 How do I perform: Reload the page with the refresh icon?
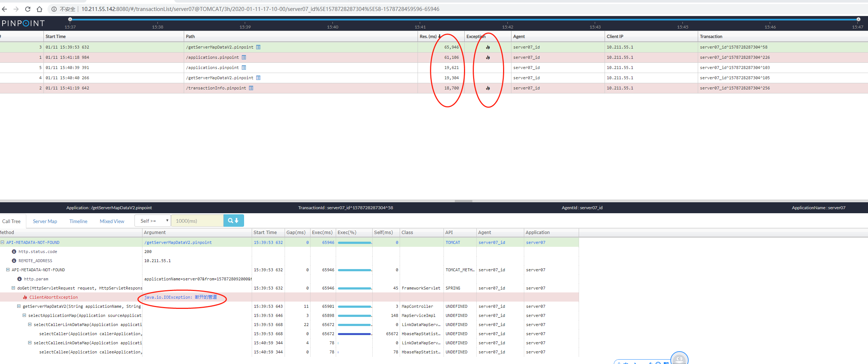click(28, 9)
